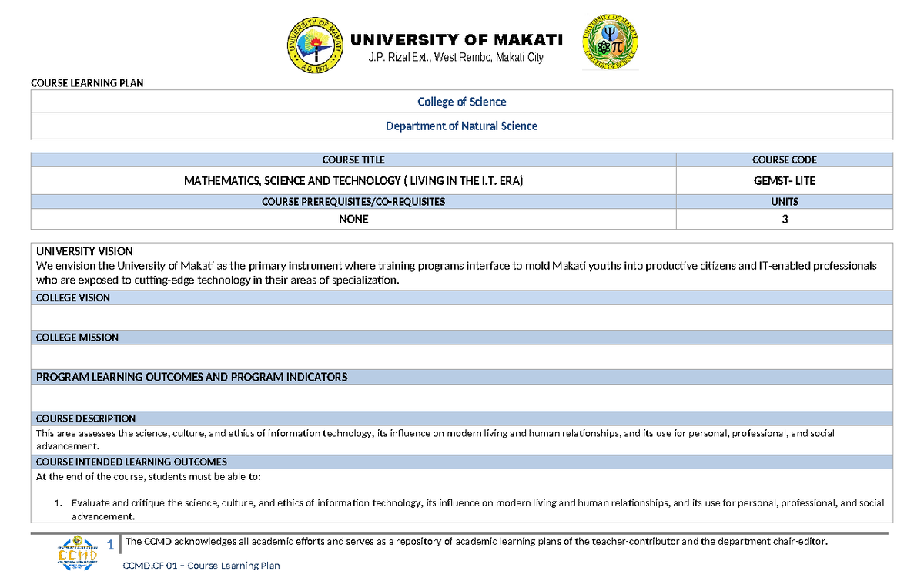
Task: Select the COURSE CODE header cell
Action: click(x=784, y=160)
